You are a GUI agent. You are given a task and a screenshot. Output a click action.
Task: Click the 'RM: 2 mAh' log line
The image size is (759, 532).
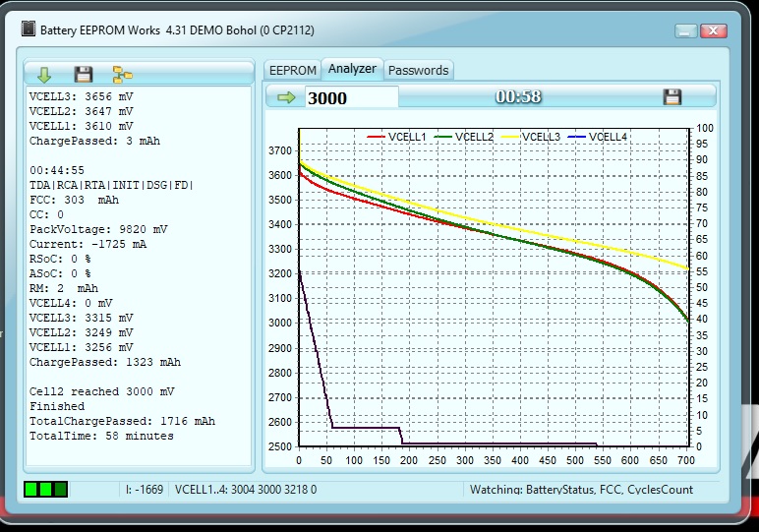point(63,288)
